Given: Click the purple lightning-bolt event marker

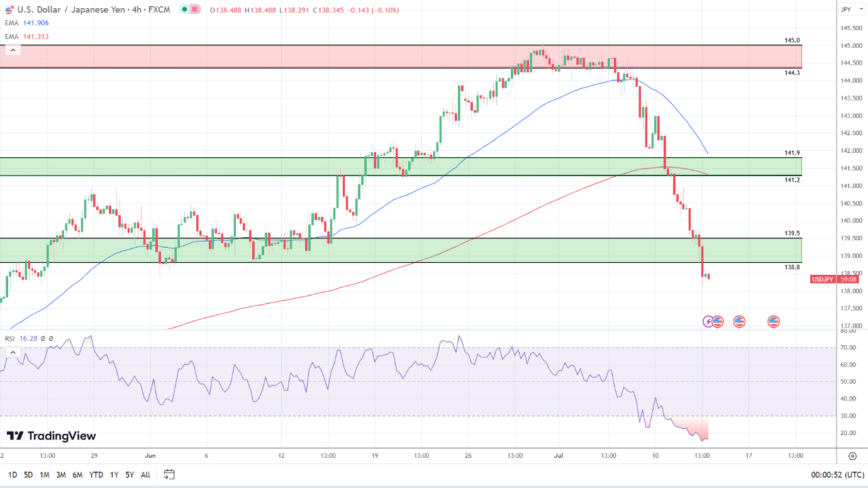Looking at the screenshot, I should [x=708, y=321].
